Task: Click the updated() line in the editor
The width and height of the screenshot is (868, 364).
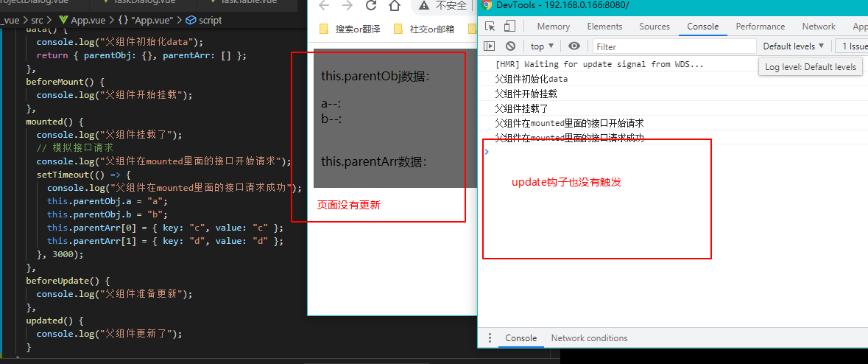Action: pyautogui.click(x=54, y=321)
